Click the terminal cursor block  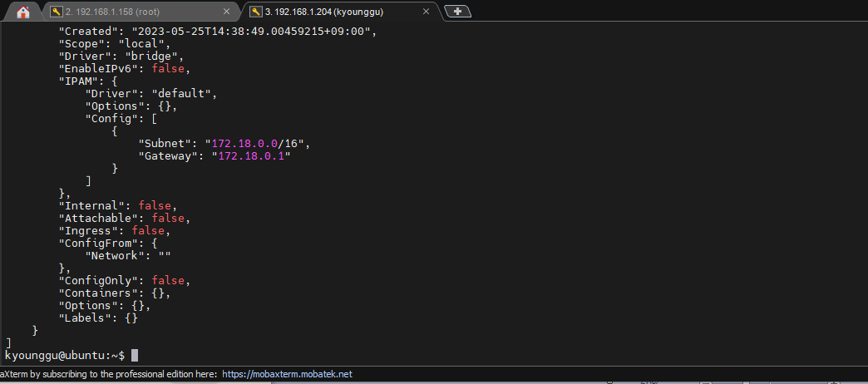click(135, 355)
